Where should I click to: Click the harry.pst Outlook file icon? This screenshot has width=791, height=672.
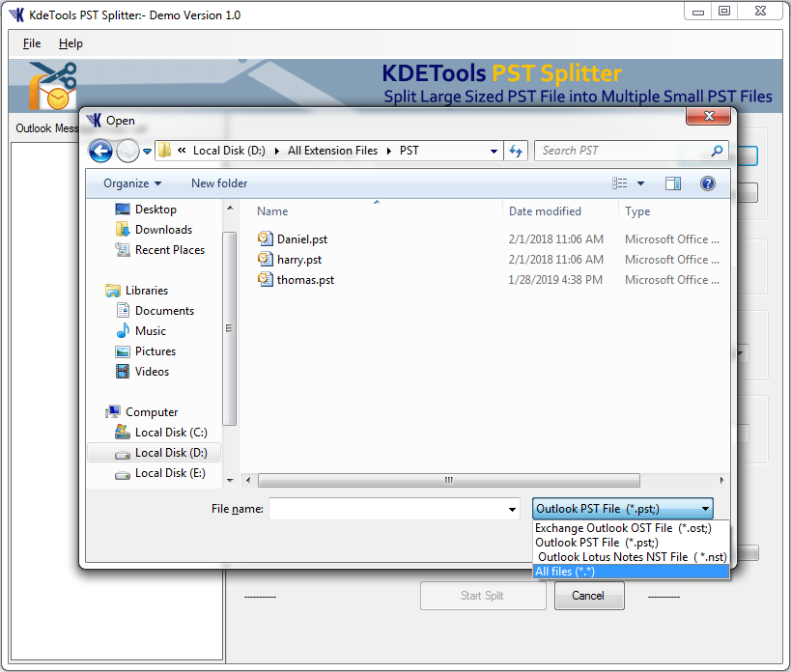265,259
